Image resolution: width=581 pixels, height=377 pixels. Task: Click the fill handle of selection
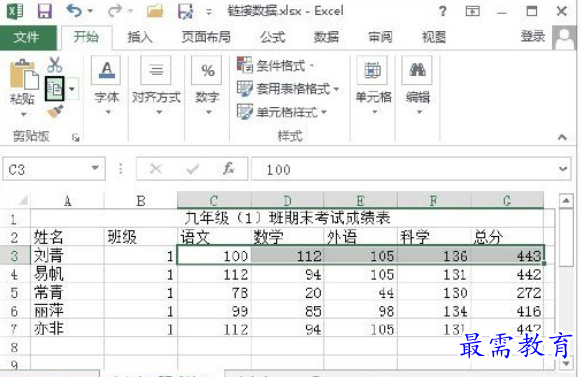pyautogui.click(x=544, y=264)
